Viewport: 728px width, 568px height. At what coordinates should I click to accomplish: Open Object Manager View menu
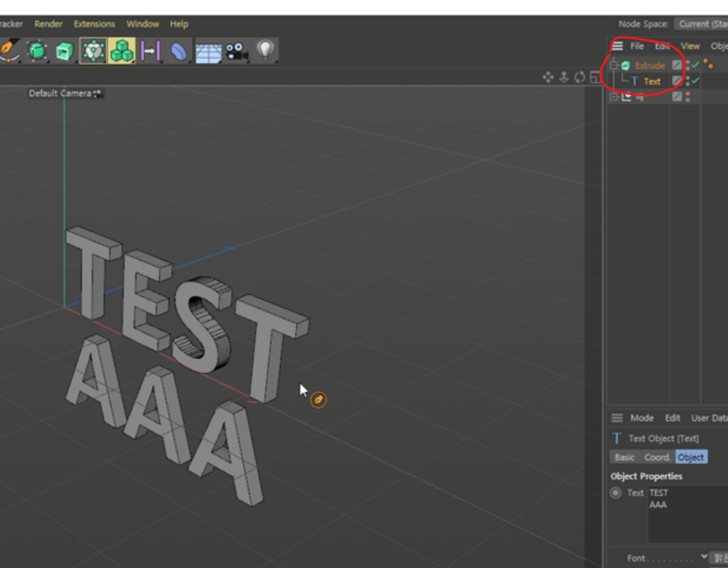[x=690, y=46]
